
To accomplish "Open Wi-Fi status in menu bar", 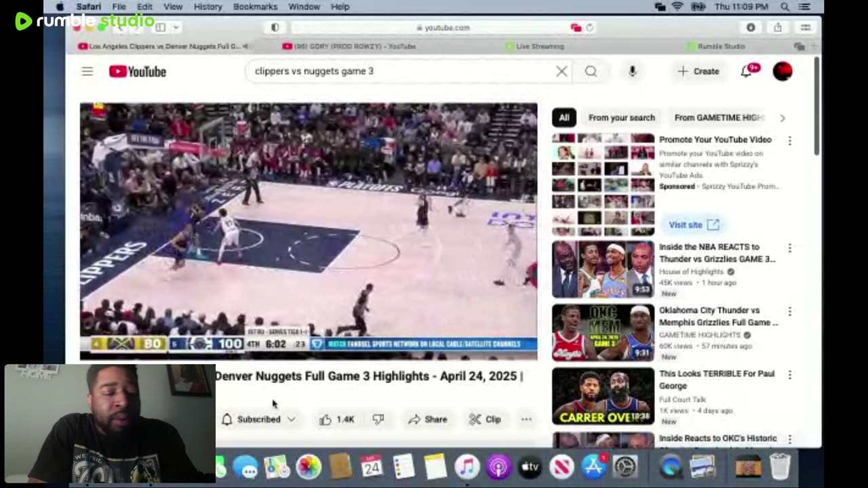I will click(x=677, y=7).
